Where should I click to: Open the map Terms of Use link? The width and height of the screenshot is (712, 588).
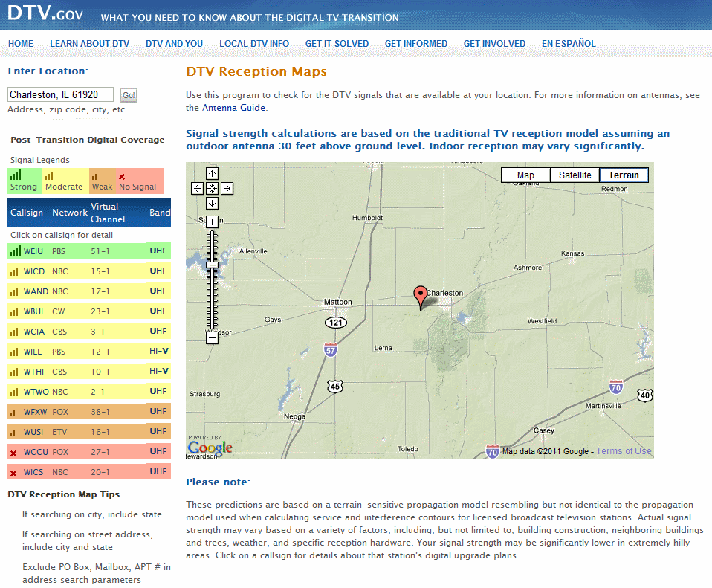[624, 451]
